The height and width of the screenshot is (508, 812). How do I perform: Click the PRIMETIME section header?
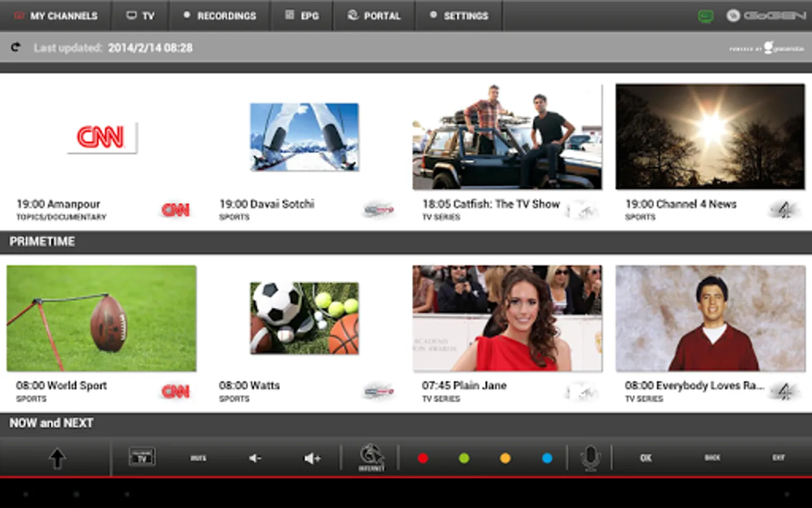pos(406,242)
